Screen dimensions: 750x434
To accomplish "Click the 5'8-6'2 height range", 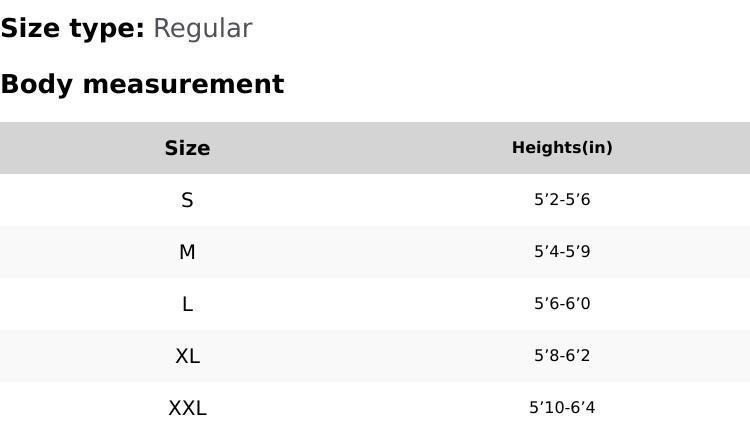I will [562, 356].
